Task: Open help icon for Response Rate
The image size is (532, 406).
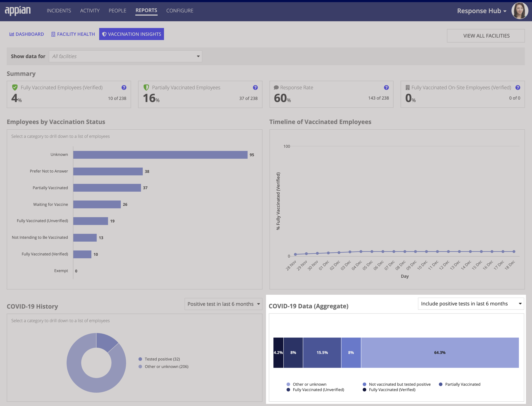Action: click(386, 88)
